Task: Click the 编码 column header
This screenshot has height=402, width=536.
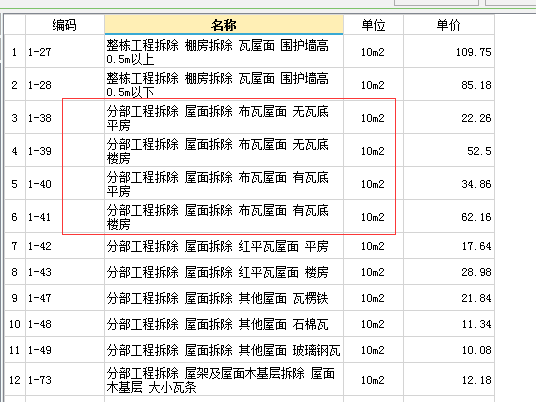Action: tap(65, 25)
